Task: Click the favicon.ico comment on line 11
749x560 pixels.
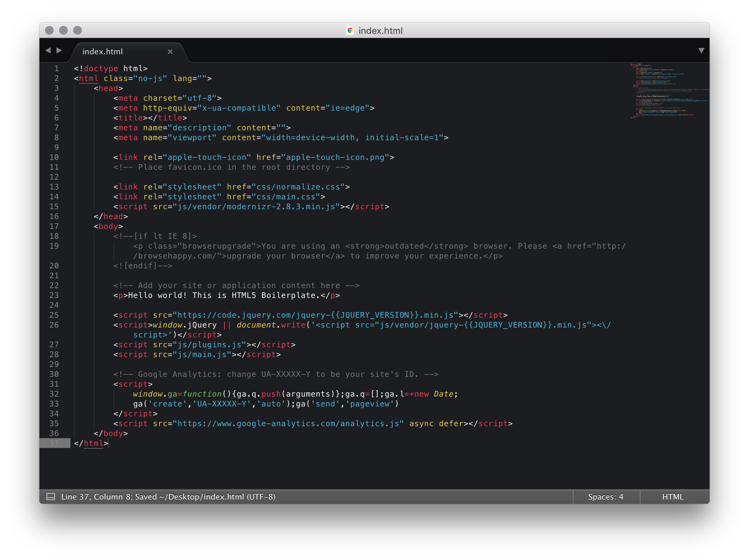Action: [x=231, y=167]
